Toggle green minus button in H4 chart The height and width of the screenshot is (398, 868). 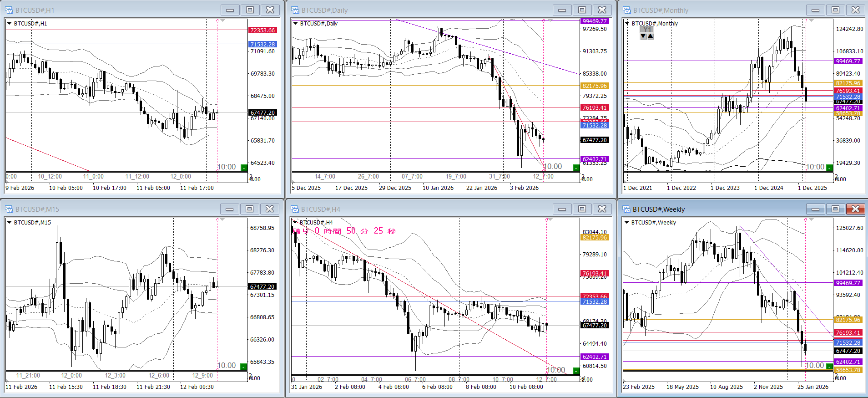pyautogui.click(x=576, y=371)
